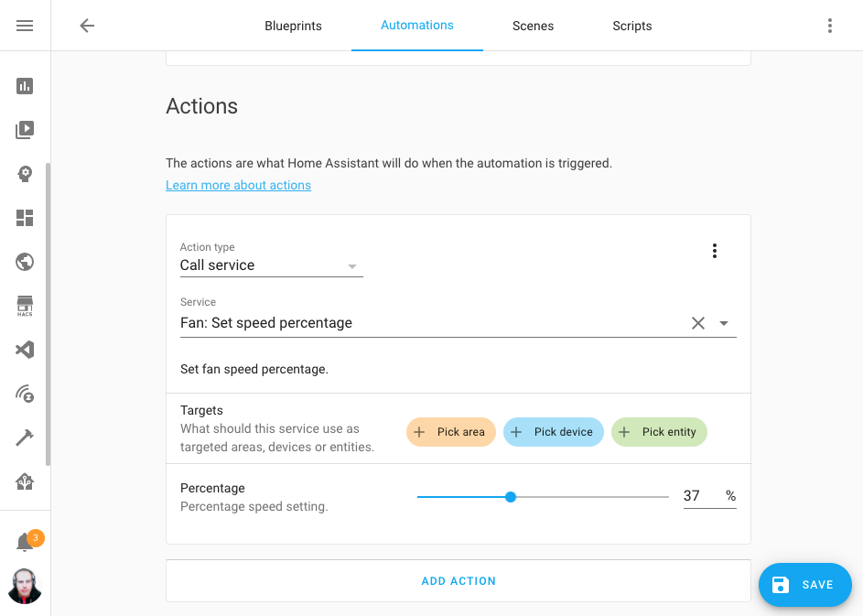Open the Overview dashboard icon
Viewport: 863px width, 616px height.
click(25, 218)
